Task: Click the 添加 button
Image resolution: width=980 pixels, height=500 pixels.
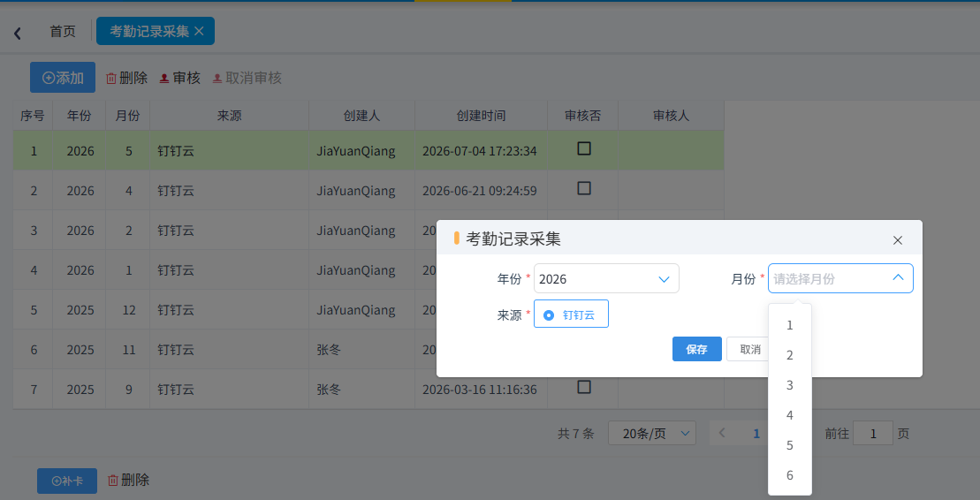Action: (x=63, y=78)
